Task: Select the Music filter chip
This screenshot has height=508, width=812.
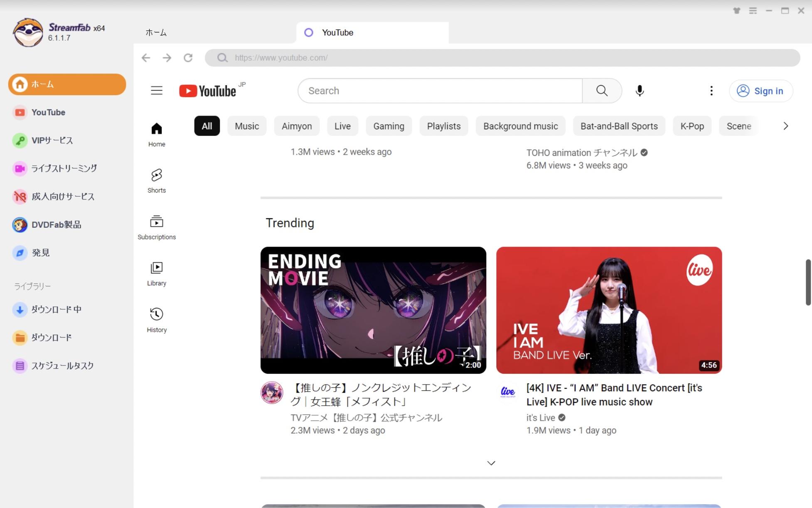Action: pos(247,126)
